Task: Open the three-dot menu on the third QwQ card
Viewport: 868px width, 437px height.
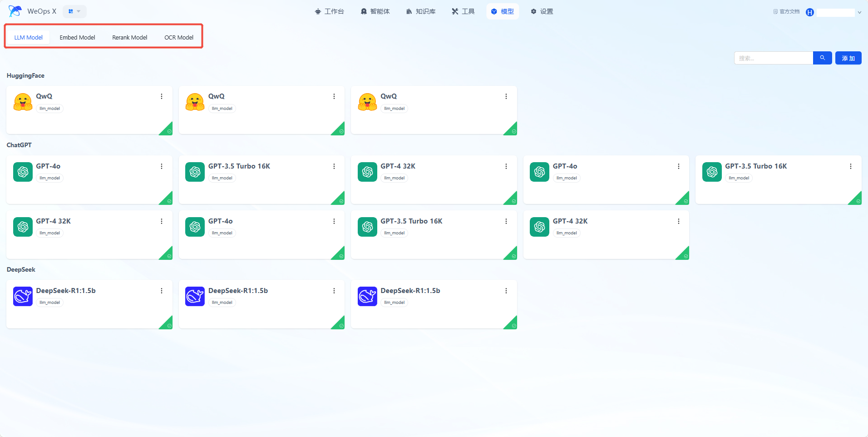Action: [x=506, y=96]
